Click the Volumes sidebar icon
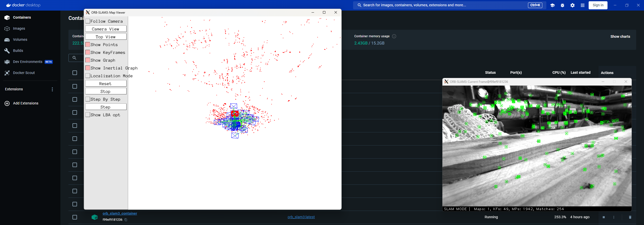 tap(7, 40)
